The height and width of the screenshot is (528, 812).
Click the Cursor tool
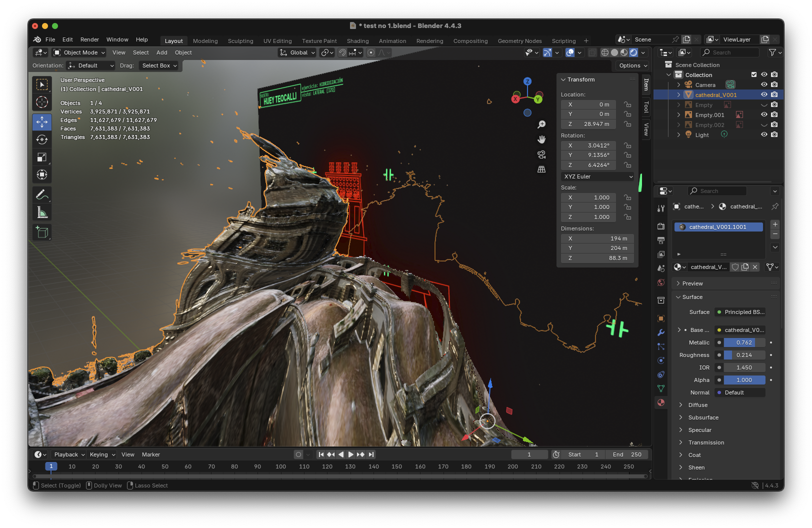point(42,102)
